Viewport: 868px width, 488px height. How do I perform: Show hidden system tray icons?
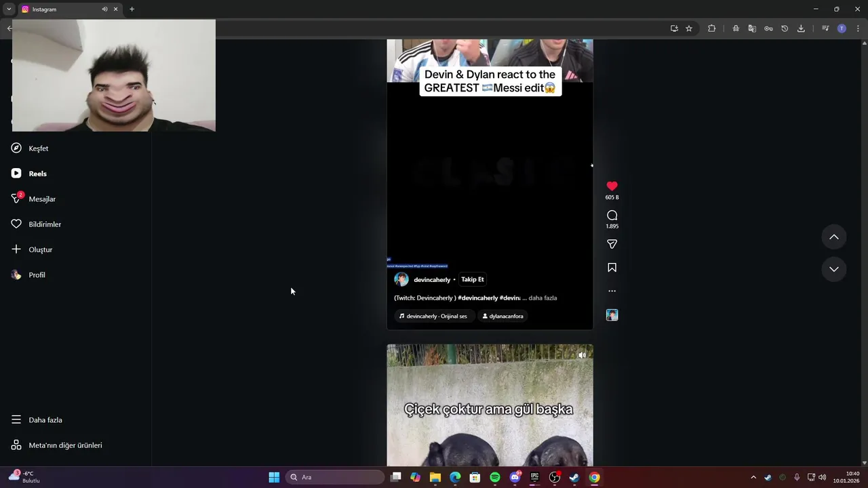point(753,477)
